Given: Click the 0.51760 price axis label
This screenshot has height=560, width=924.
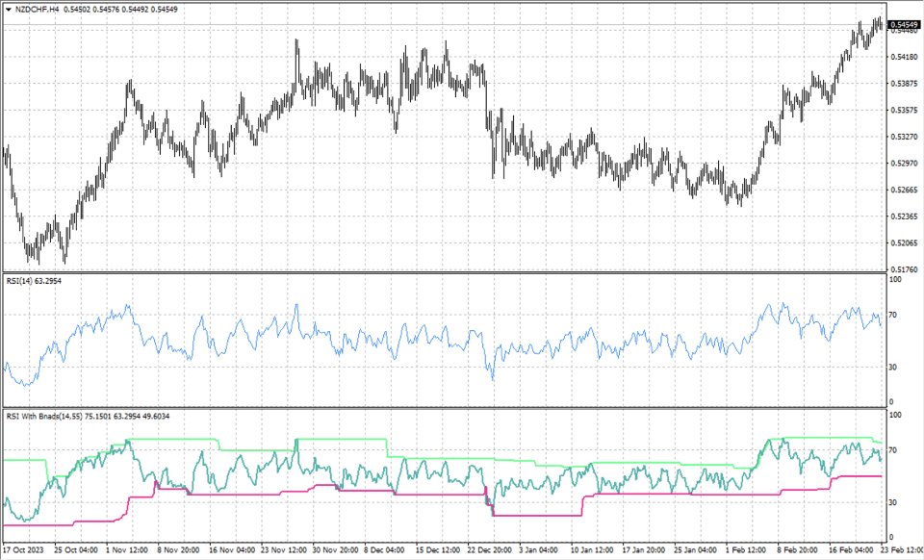Looking at the screenshot, I should tap(904, 269).
